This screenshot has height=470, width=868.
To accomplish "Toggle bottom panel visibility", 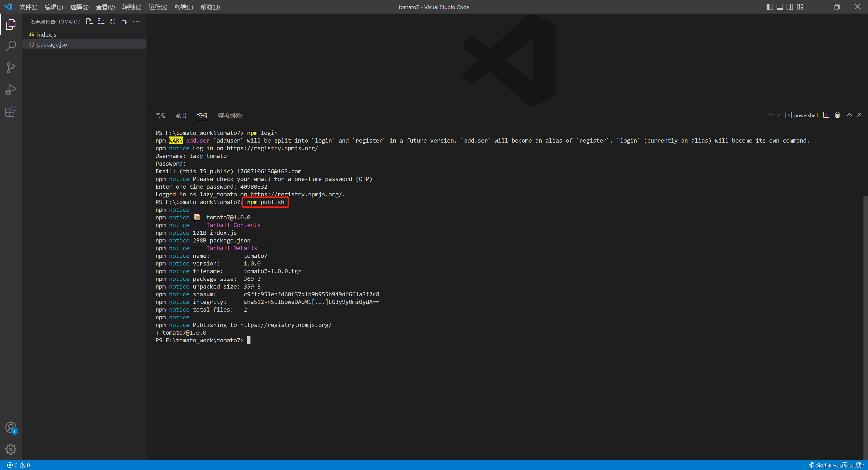I will (780, 7).
